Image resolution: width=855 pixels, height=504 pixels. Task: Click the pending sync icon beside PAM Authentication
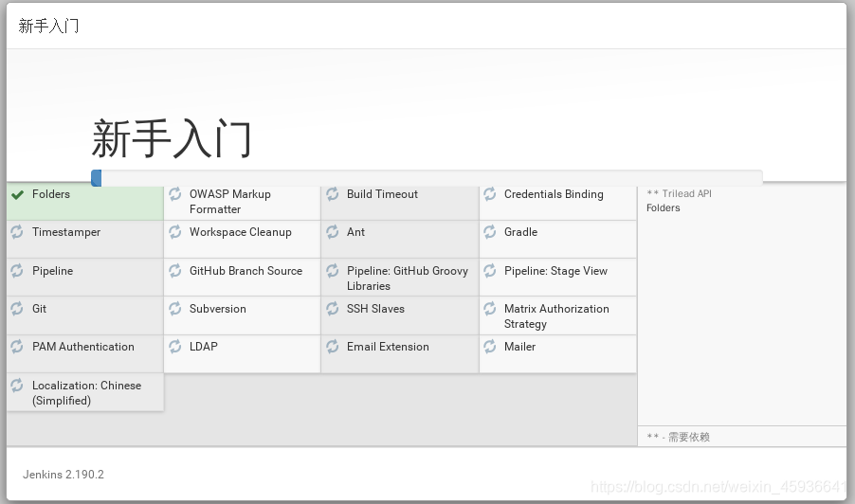point(17,347)
